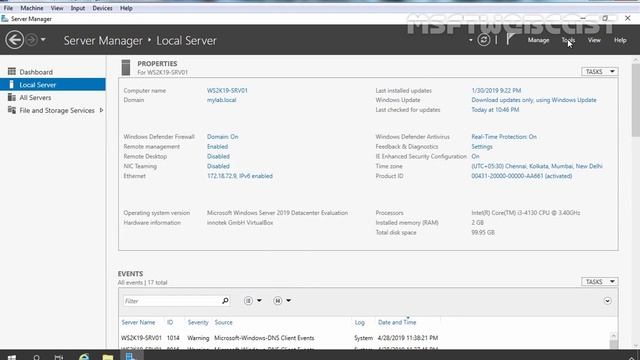Open Feedback & Diagnostics Settings link
Image resolution: width=640 pixels, height=360 pixels.
[482, 147]
